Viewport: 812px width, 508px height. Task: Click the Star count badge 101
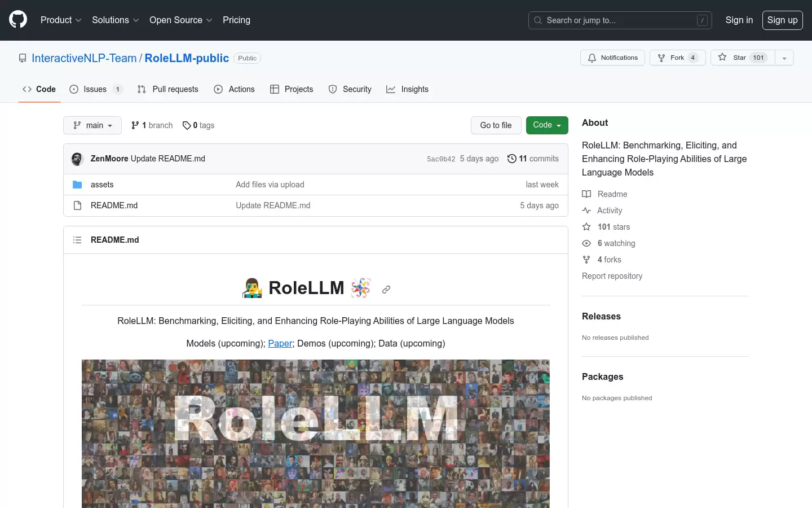pyautogui.click(x=758, y=58)
